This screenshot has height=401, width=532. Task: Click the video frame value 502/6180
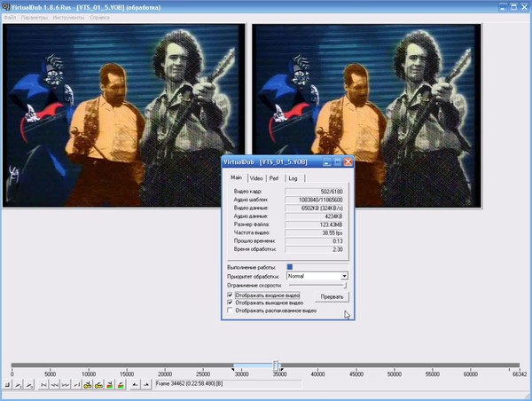coord(314,192)
